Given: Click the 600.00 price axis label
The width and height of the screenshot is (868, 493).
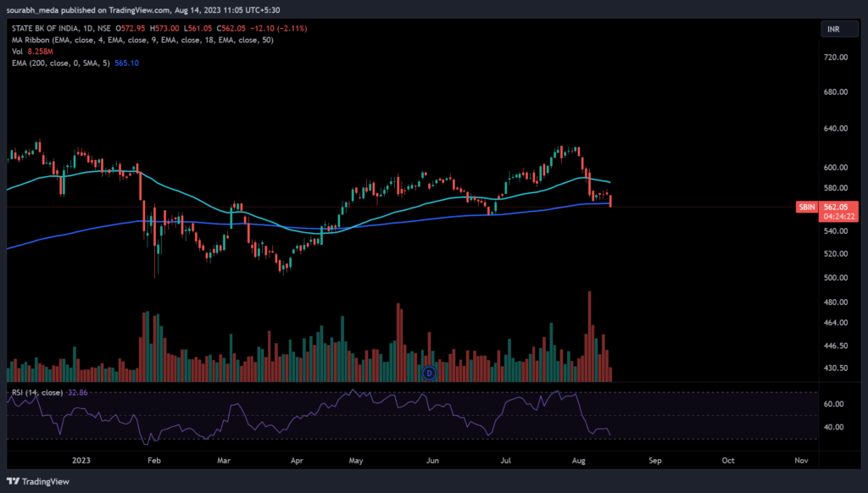Looking at the screenshot, I should [835, 167].
